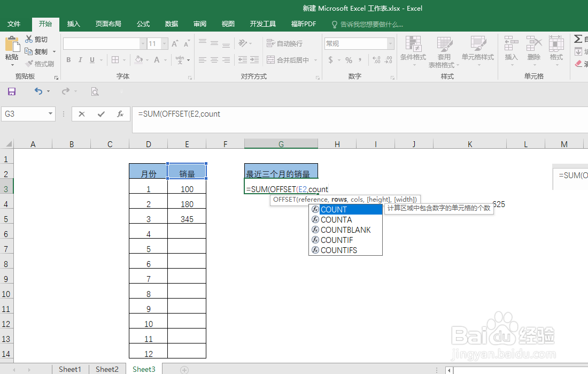Click the increase indent icon

coord(254,60)
